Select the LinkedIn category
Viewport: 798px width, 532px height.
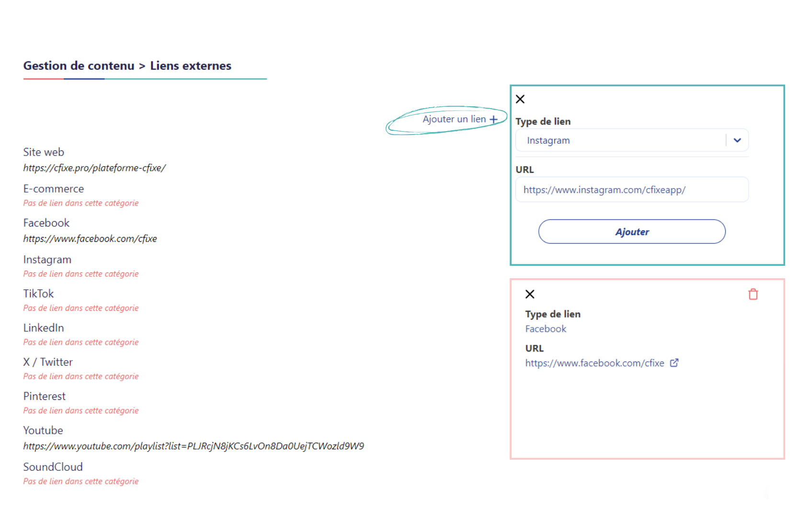[x=44, y=328]
